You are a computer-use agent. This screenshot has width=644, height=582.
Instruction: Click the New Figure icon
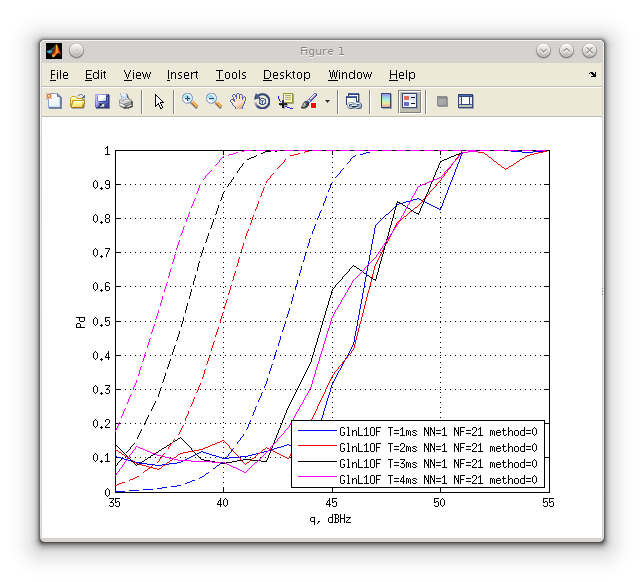pos(54,101)
